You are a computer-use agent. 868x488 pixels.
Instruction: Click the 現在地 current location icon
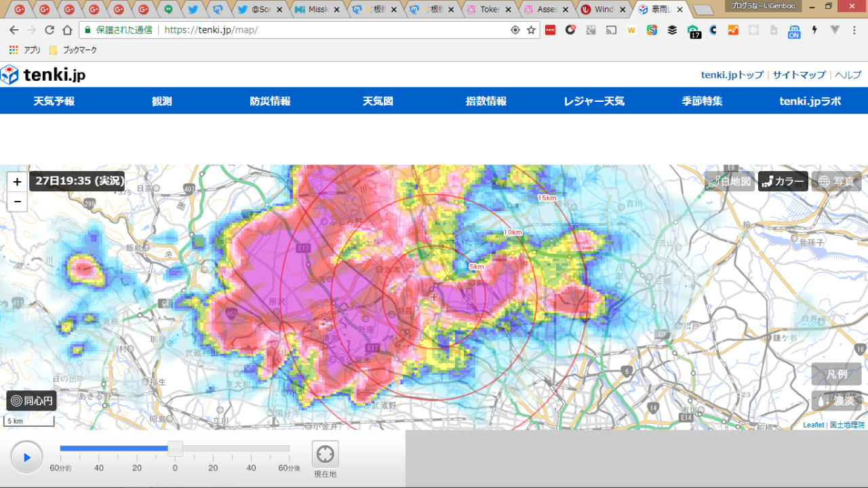click(325, 454)
